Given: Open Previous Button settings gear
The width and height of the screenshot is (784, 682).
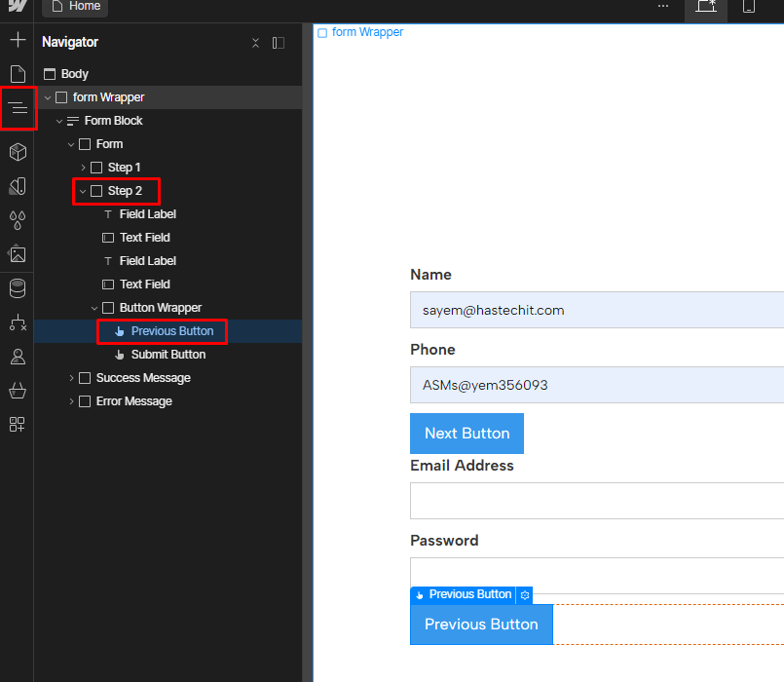Looking at the screenshot, I should (525, 595).
